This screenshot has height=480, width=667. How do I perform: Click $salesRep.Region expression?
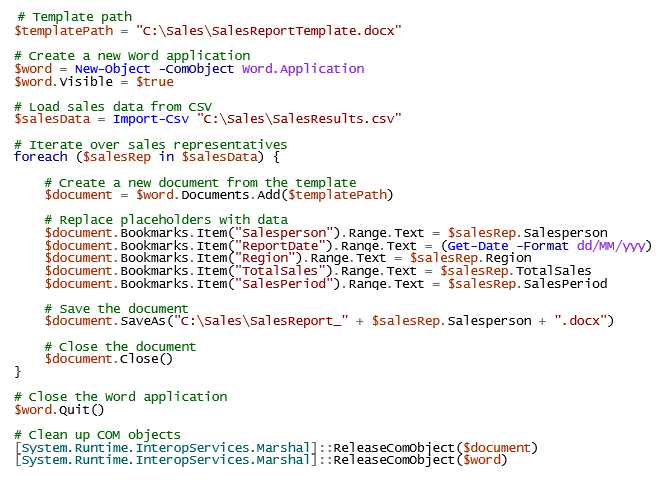click(x=470, y=258)
